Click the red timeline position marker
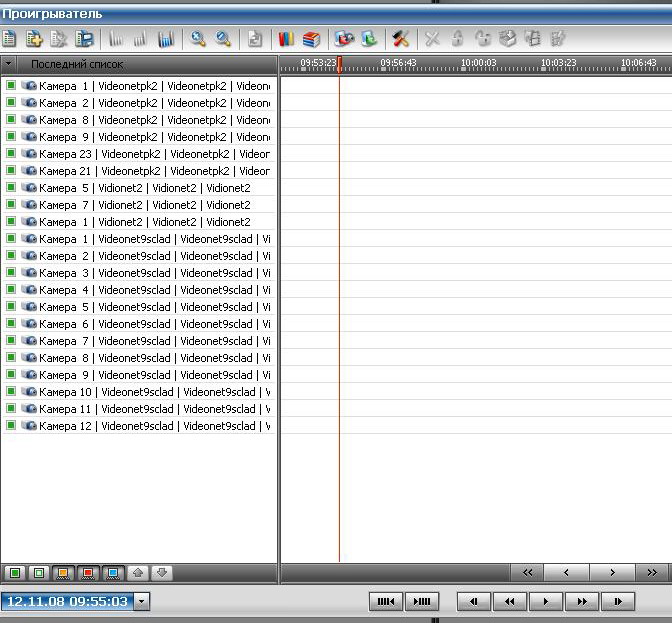The image size is (672, 623). 339,65
